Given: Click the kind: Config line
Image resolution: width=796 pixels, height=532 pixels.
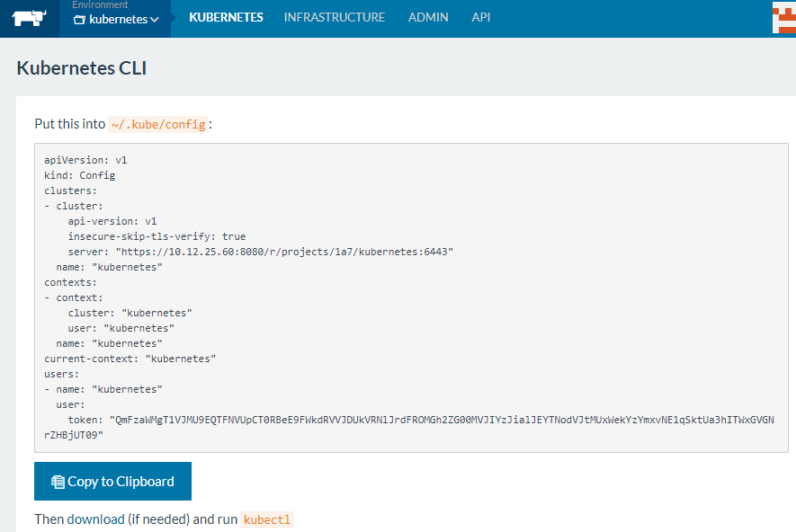Looking at the screenshot, I should click(x=79, y=175).
